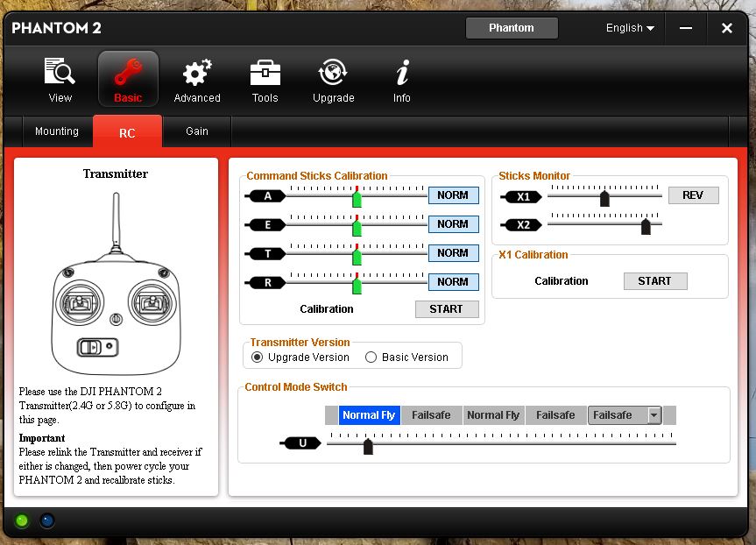
Task: Toggle NORM for channel E
Action: pyautogui.click(x=453, y=224)
